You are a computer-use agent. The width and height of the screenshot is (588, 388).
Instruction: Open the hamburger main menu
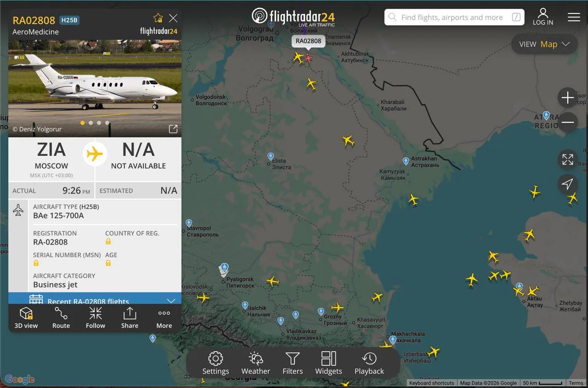click(574, 17)
